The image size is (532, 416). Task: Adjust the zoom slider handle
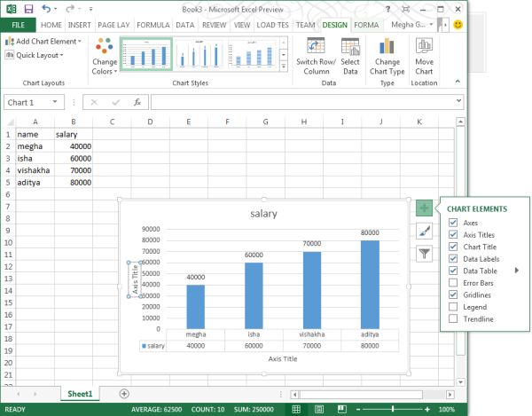[393, 410]
